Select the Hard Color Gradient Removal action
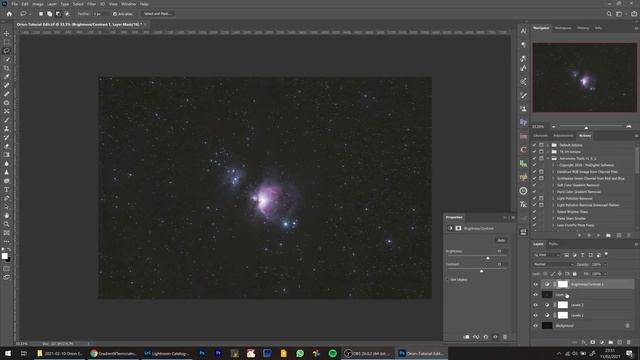 coord(579,192)
